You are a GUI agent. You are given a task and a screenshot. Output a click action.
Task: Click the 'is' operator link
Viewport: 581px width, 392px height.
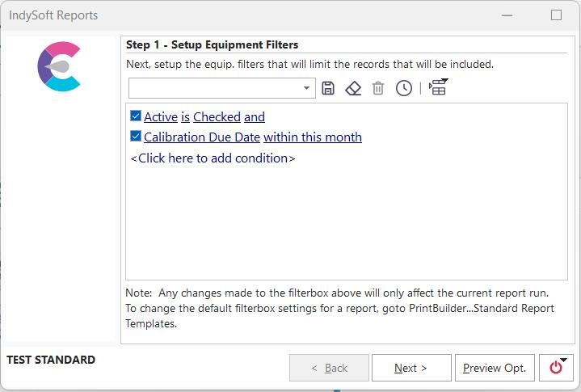(x=185, y=117)
